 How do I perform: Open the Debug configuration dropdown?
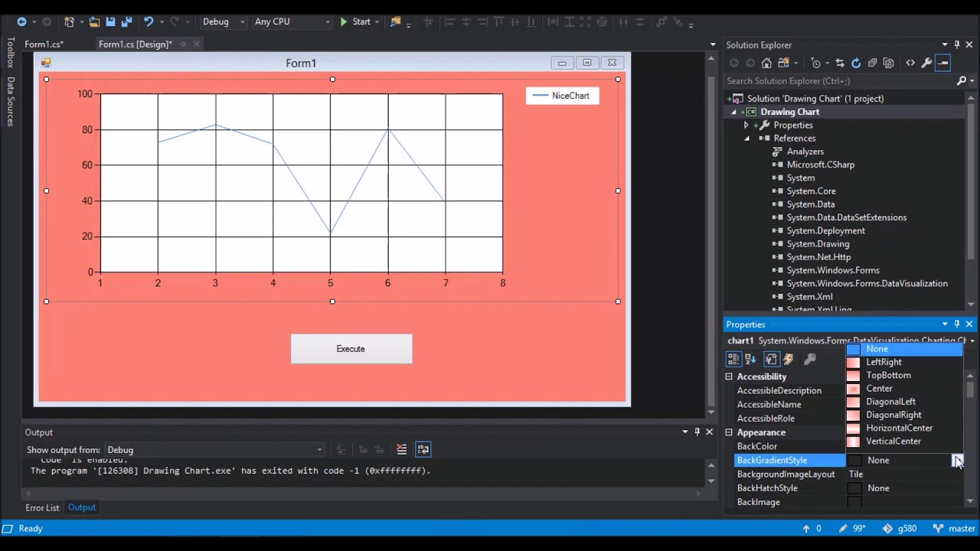tap(223, 21)
